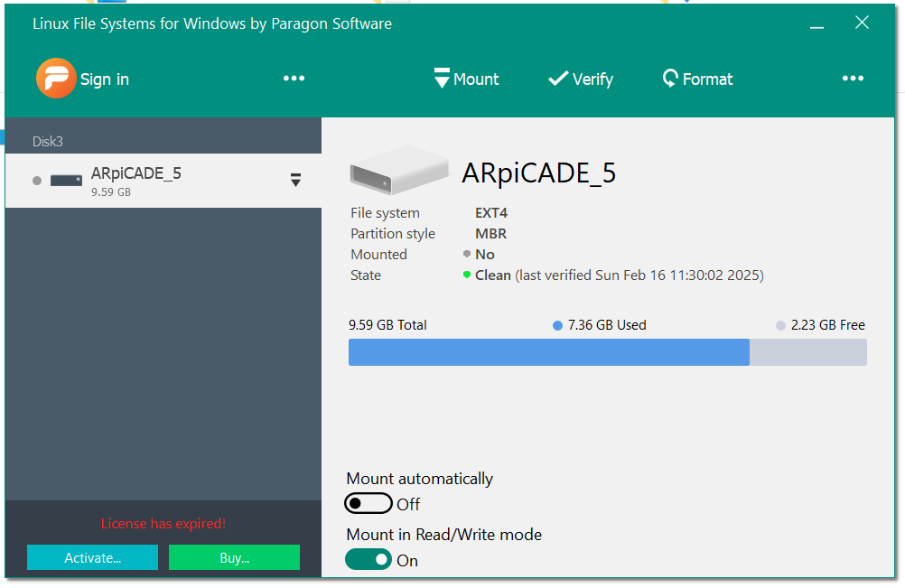Click the blue Used legend dot
Screen dimensions: 905x588
pyautogui.click(x=557, y=325)
